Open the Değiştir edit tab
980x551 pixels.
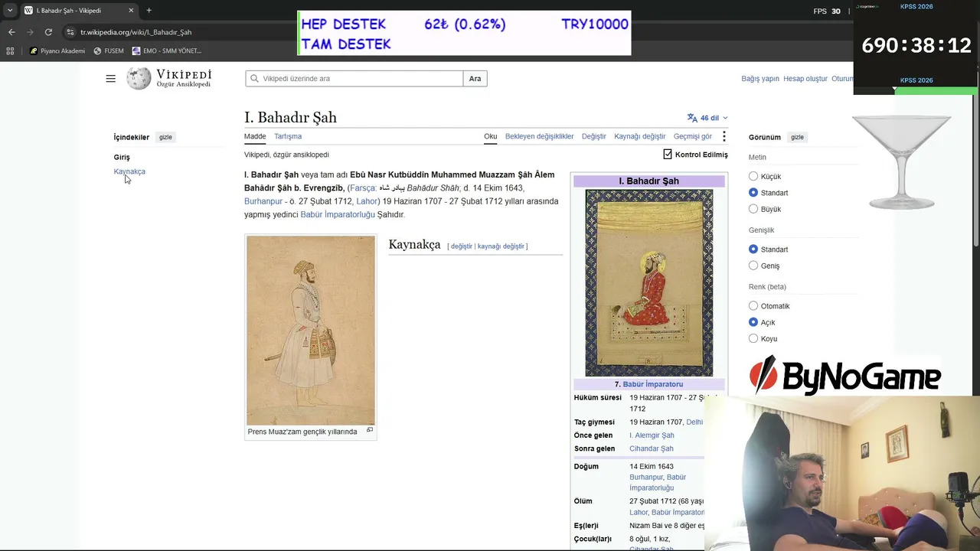coord(594,136)
